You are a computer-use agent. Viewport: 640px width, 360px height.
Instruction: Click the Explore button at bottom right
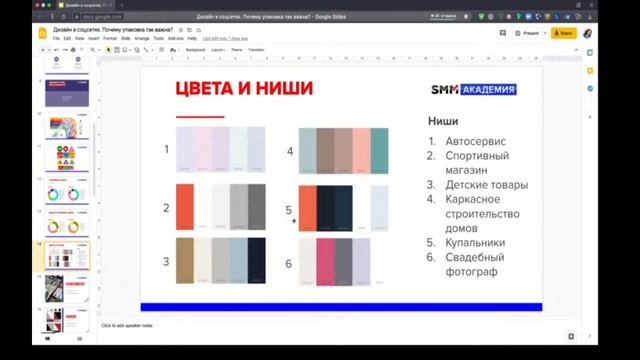(x=571, y=336)
